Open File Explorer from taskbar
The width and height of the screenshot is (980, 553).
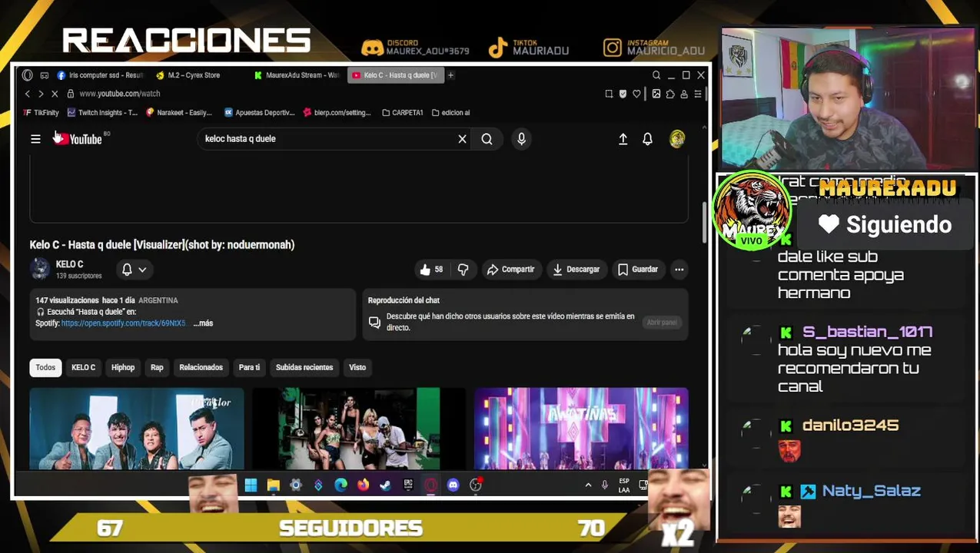[x=273, y=485]
